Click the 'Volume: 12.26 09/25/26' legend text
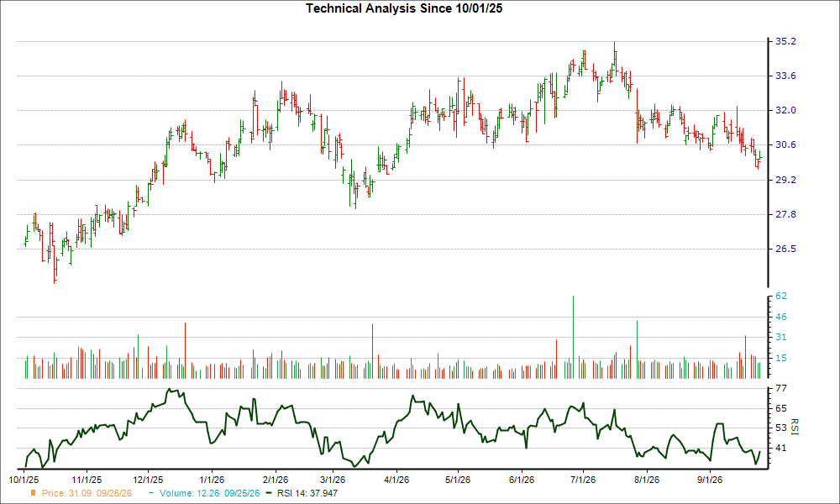This screenshot has width=840, height=504. (209, 493)
